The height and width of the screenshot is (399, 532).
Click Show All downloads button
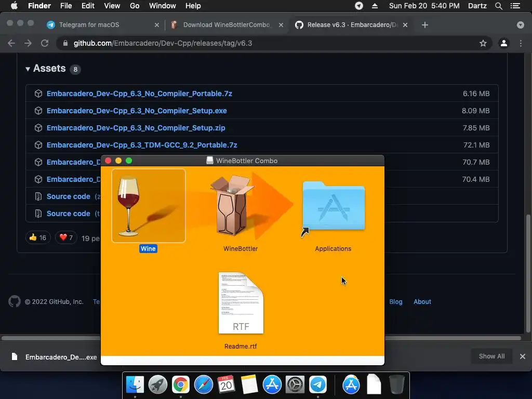[x=491, y=356]
